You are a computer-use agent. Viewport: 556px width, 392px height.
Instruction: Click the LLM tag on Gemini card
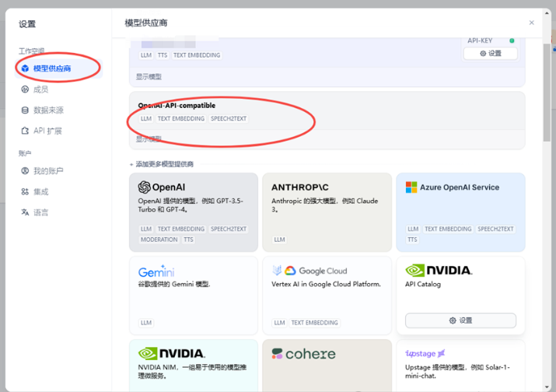tap(146, 323)
